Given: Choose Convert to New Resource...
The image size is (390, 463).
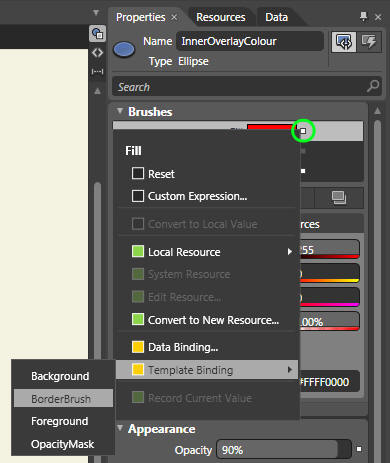Looking at the screenshot, I should [x=207, y=320].
